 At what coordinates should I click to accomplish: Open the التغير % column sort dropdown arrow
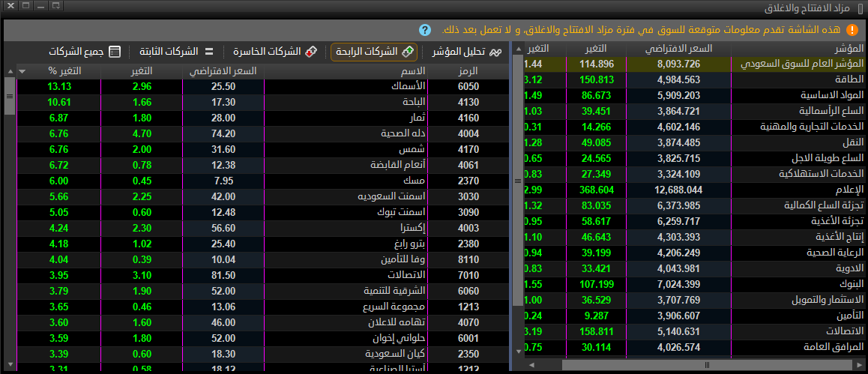point(22,70)
